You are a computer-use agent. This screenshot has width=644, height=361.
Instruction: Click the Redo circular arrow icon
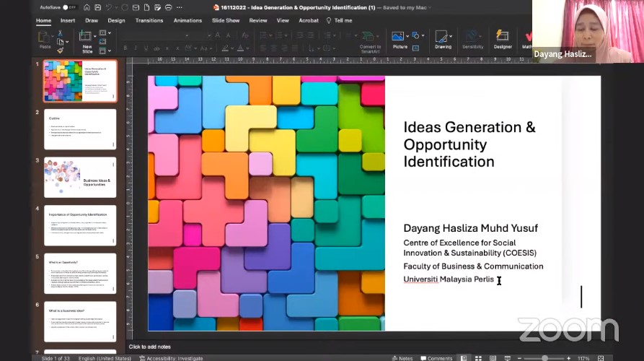click(x=125, y=7)
